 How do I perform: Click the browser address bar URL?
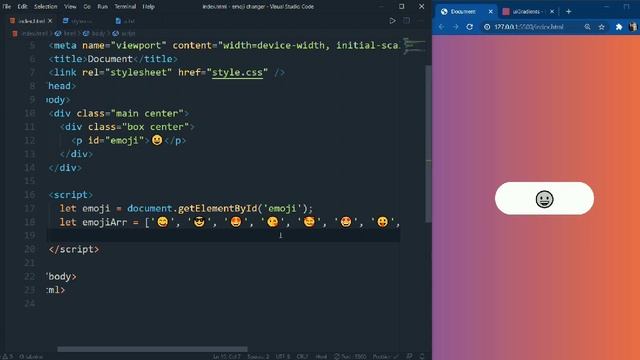click(x=529, y=27)
